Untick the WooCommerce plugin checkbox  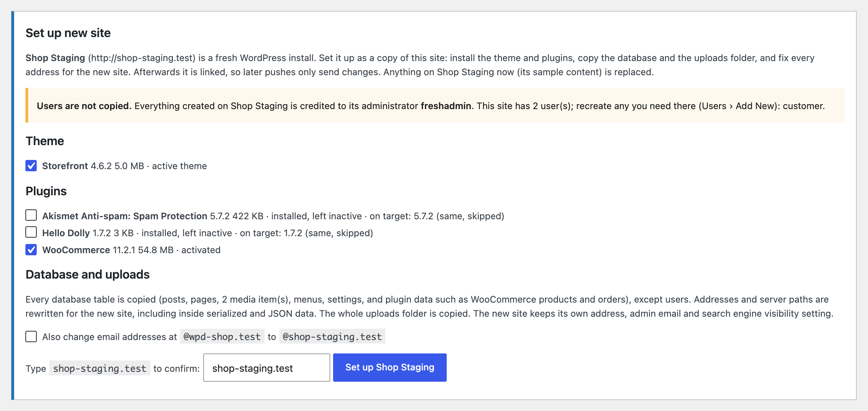point(31,250)
